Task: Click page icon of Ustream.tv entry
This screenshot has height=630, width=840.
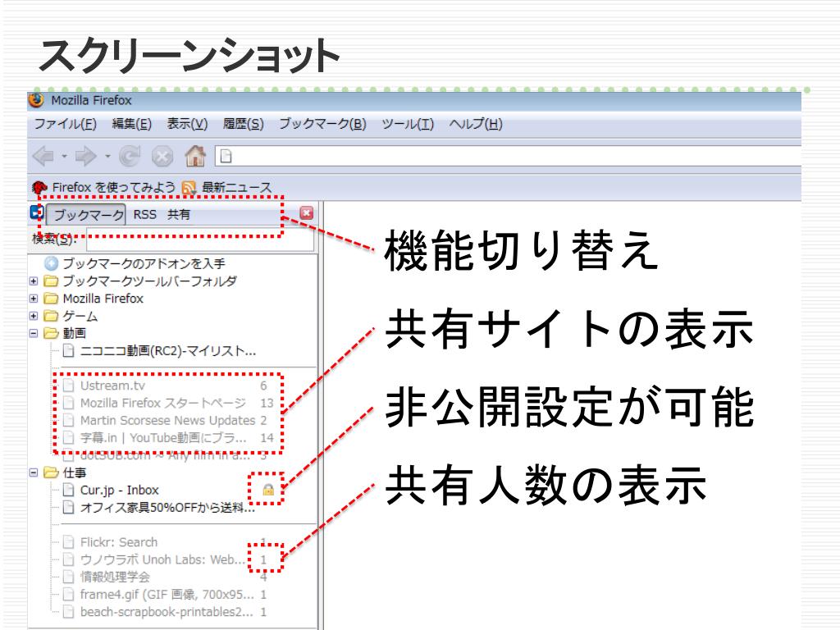Action: pos(69,386)
